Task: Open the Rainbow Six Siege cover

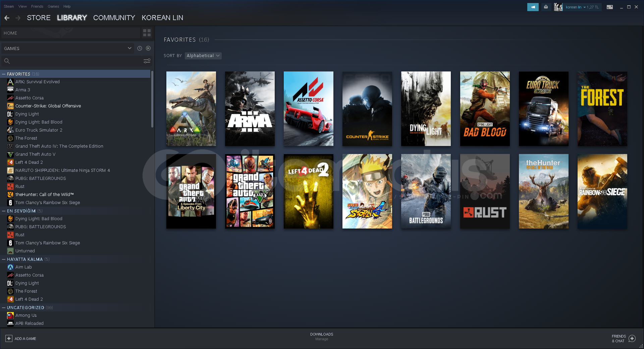Action: (x=602, y=191)
